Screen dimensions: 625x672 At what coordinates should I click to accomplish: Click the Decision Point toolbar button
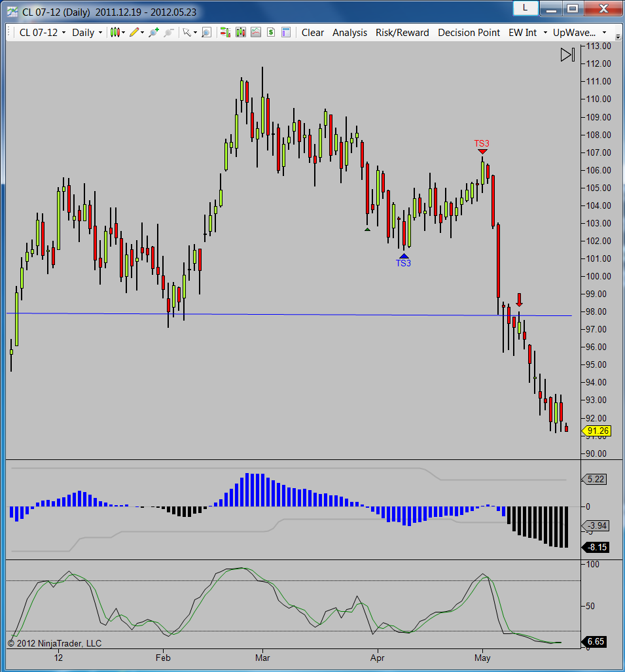click(469, 33)
